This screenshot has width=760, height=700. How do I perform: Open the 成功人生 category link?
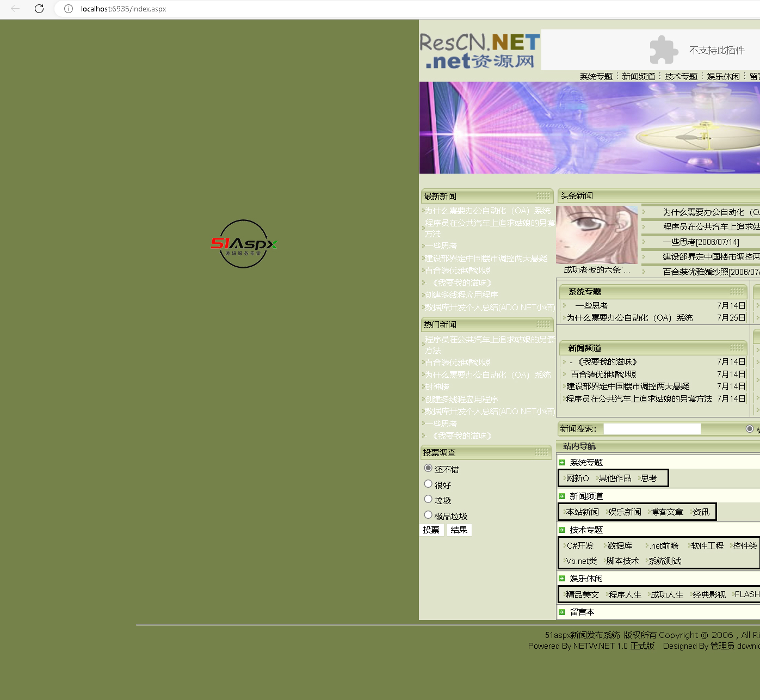[667, 595]
